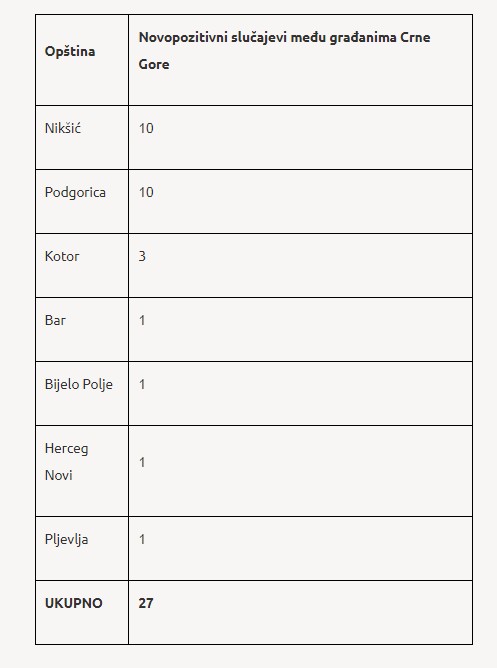This screenshot has width=497, height=668.
Task: Click the Pljevlja municipality cell
Action: tap(82, 548)
